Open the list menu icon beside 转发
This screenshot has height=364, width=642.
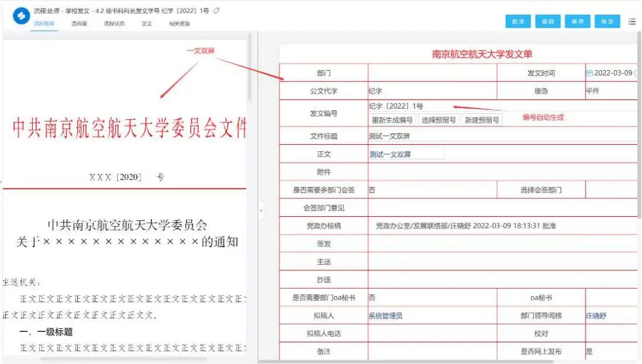click(x=632, y=22)
